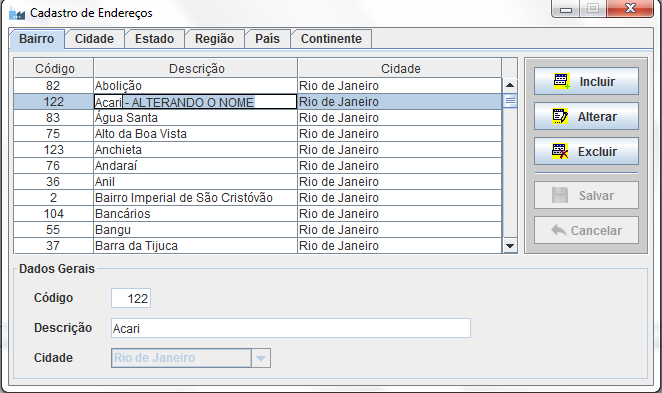662x393 pixels.
Task: Open the Estado tab
Action: pyautogui.click(x=154, y=39)
